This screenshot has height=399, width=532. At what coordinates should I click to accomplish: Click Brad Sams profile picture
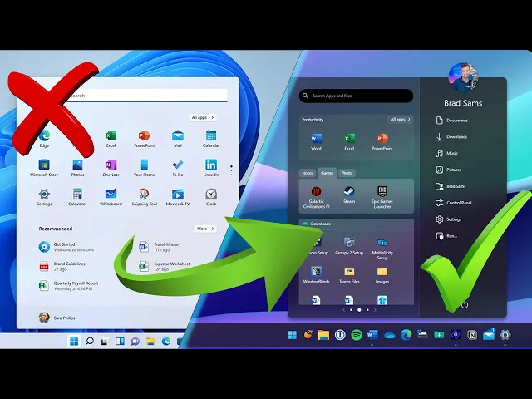463,77
